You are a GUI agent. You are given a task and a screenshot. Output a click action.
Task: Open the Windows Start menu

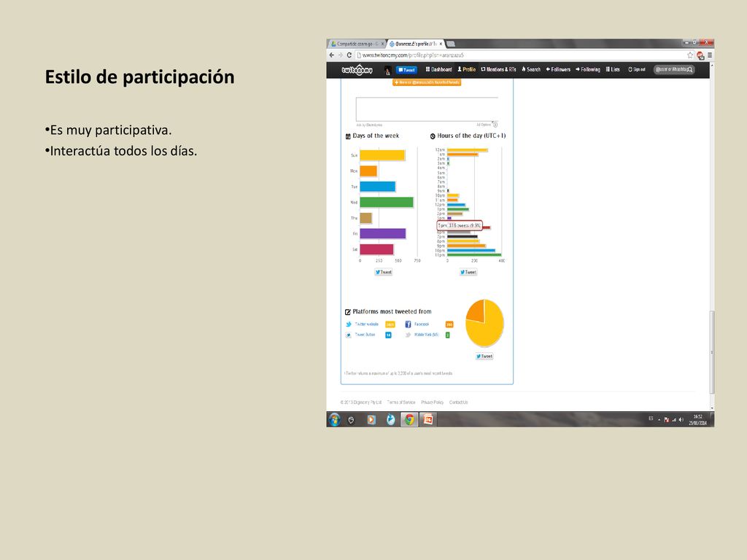coord(335,419)
